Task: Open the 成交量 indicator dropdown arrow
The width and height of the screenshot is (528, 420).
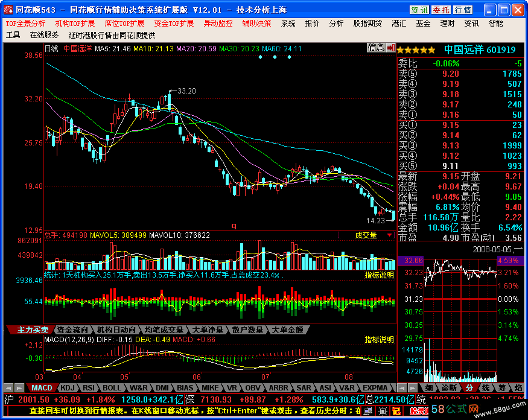Action: click(x=390, y=235)
